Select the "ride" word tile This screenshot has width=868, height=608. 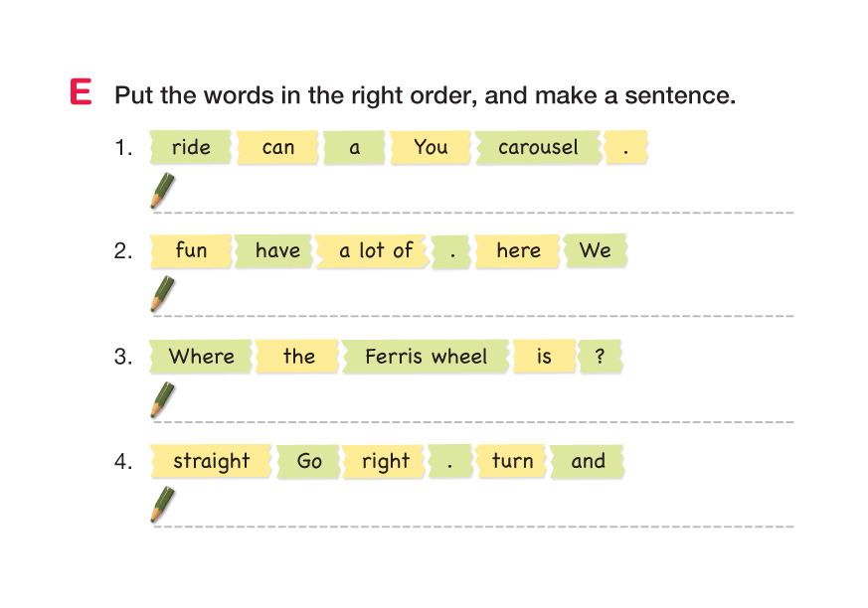191,148
